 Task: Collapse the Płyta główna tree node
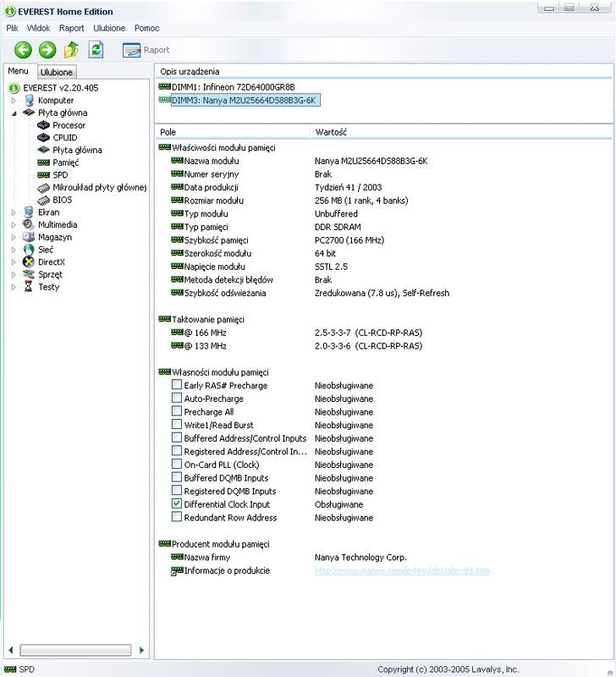(x=14, y=113)
